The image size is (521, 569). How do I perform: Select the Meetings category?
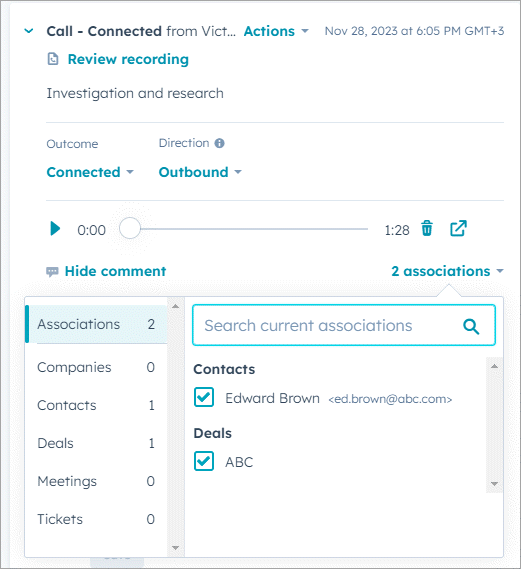(96, 481)
